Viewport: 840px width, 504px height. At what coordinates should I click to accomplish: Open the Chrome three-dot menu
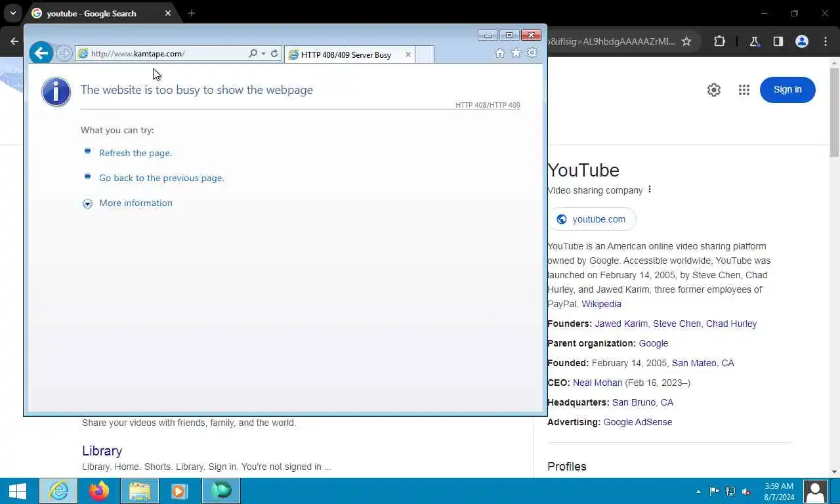[826, 41]
